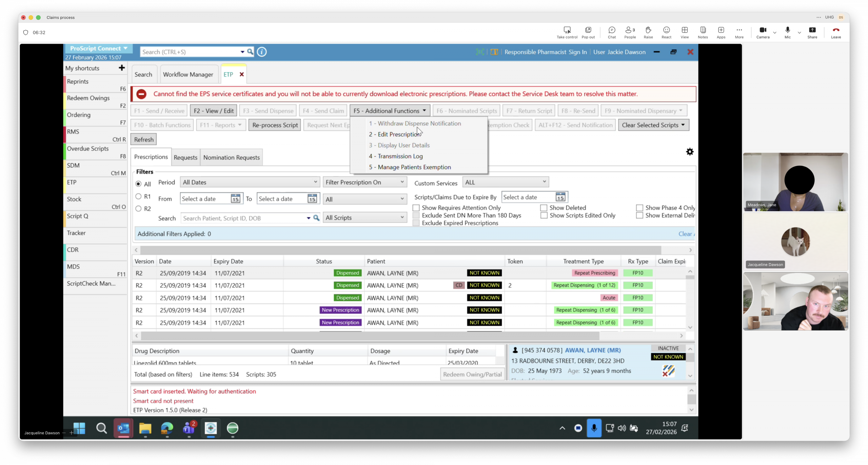Click the patient search magnifier icon
The image size is (868, 465).
tap(316, 218)
